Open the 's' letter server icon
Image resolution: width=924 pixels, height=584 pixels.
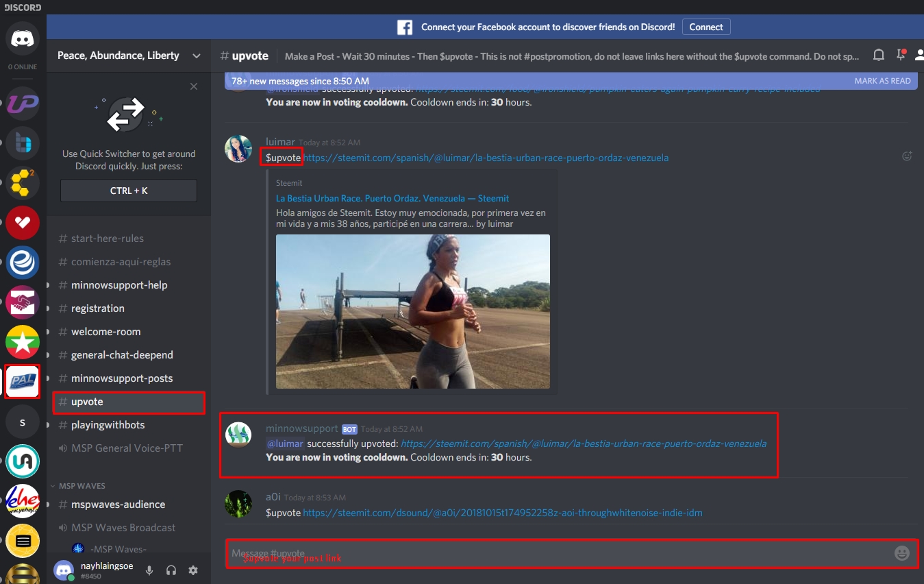[x=23, y=422]
